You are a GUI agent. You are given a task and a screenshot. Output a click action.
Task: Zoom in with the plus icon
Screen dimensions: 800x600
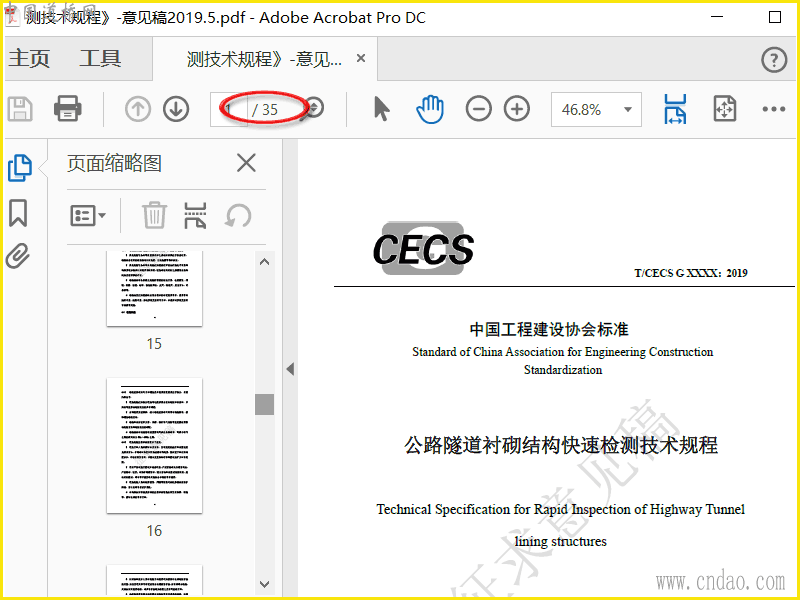coord(517,109)
